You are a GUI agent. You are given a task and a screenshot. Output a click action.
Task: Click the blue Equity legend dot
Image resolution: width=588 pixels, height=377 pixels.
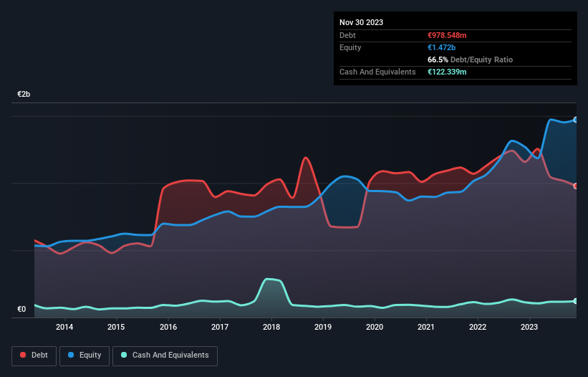pyautogui.click(x=71, y=355)
